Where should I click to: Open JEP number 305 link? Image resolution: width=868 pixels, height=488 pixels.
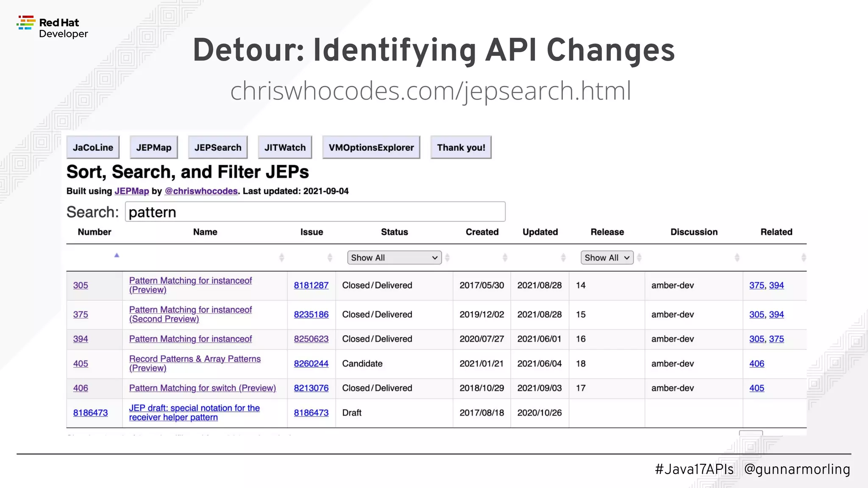point(81,286)
